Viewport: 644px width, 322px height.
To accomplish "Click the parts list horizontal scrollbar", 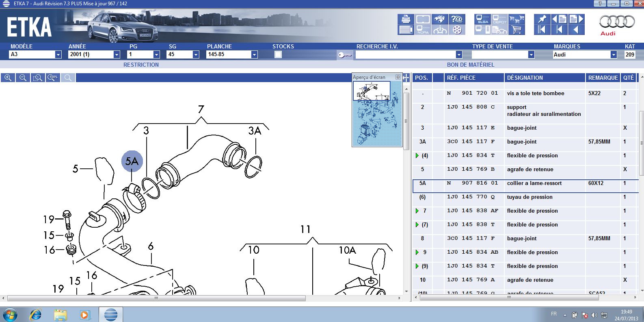I will point(509,298).
